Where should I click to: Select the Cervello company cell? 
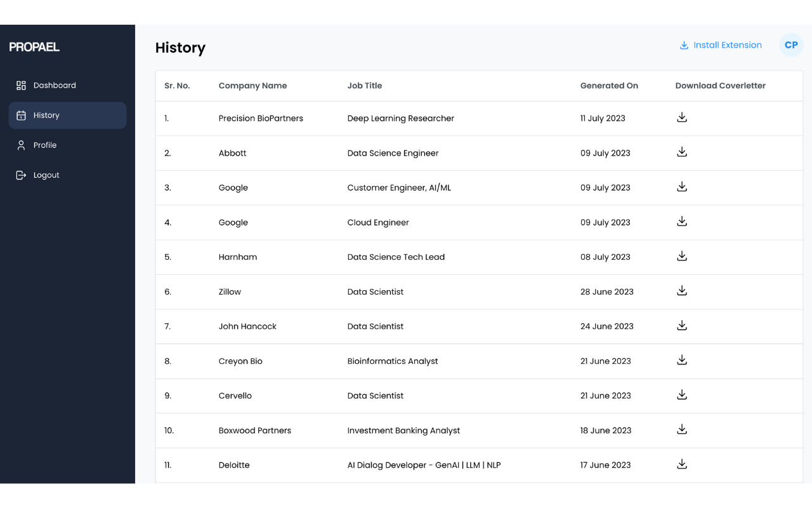[x=235, y=396]
